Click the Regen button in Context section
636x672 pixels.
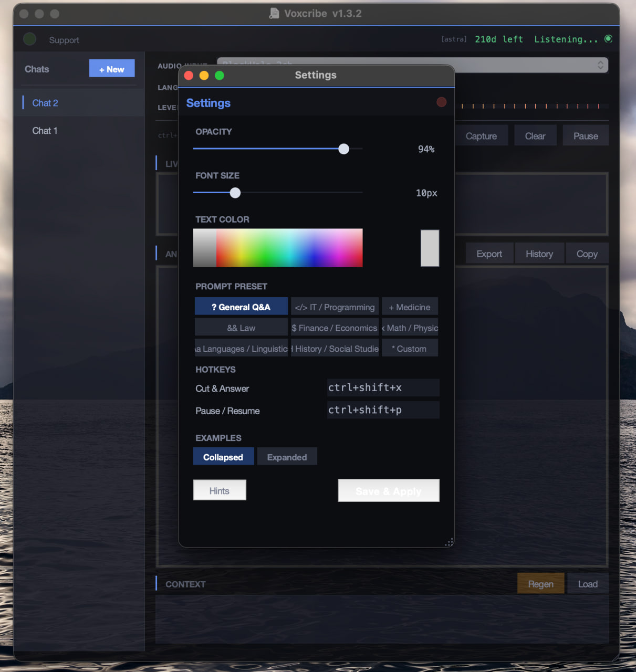tap(540, 584)
